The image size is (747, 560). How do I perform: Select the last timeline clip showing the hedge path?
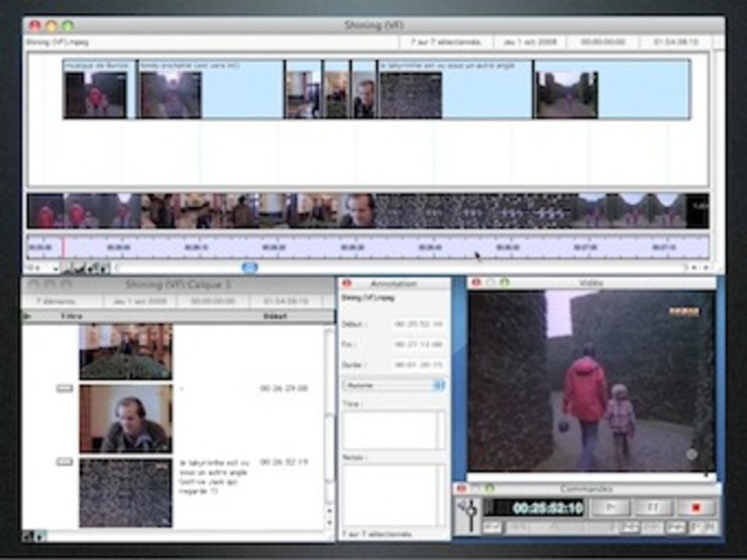point(612,89)
